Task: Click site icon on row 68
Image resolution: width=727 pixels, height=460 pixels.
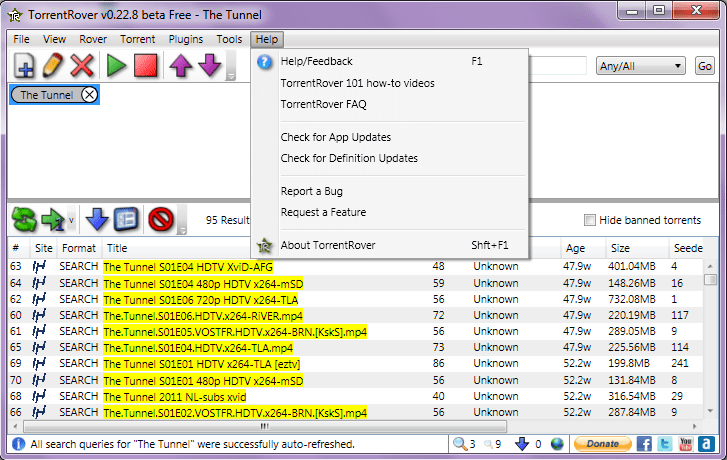Action: (39, 396)
